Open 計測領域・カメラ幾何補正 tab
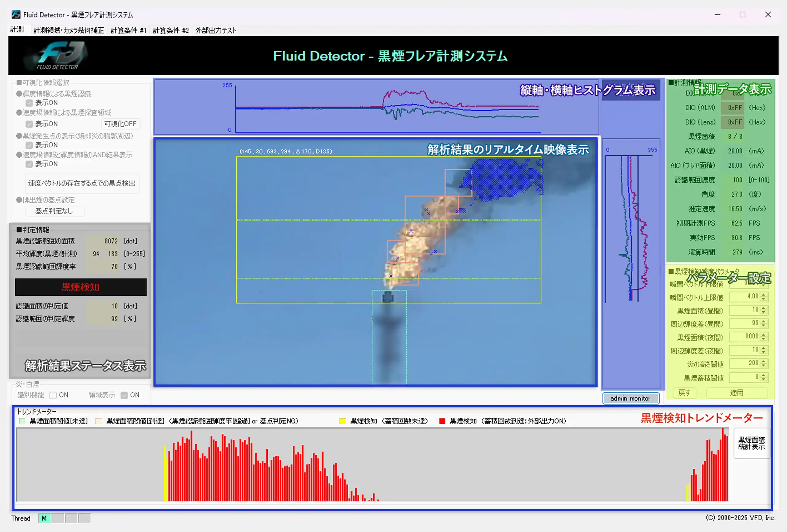The image size is (787, 532). [69, 30]
